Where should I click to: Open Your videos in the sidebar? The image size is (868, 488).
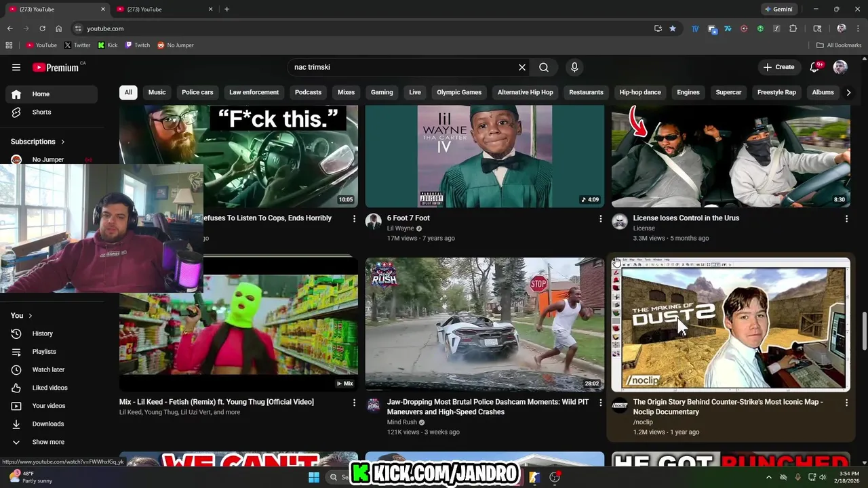point(53,406)
